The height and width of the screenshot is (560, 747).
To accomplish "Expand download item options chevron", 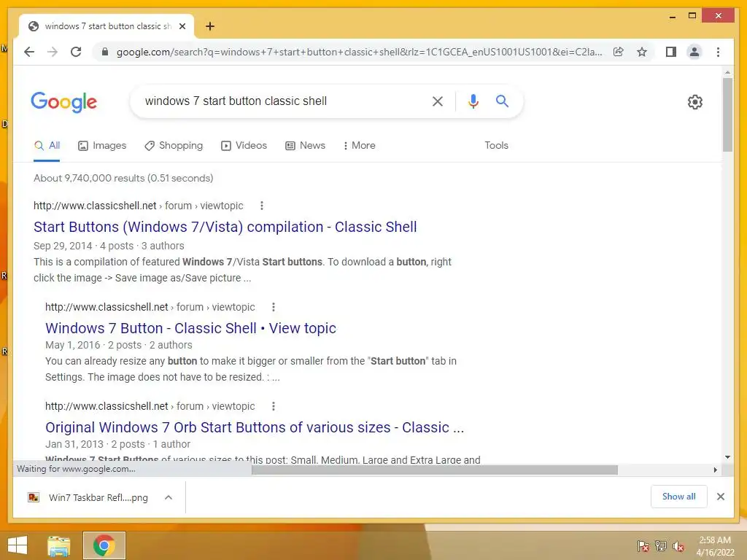I will 169,497.
